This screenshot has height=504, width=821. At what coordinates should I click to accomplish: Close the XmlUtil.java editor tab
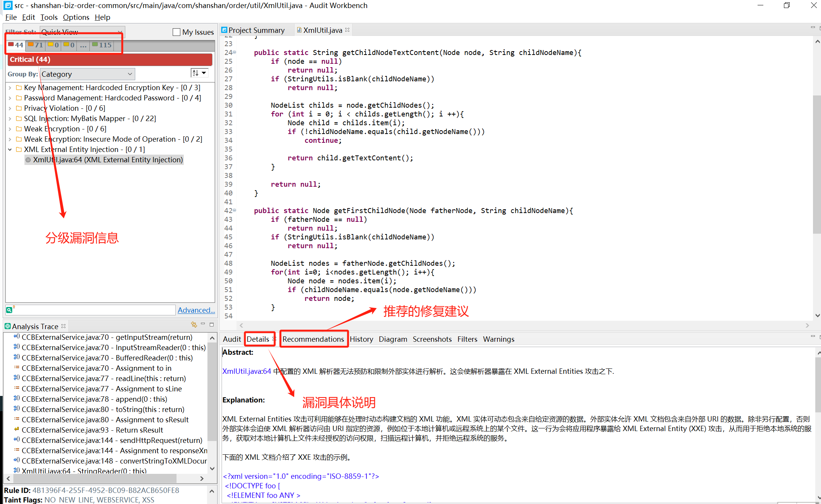pyautogui.click(x=347, y=30)
